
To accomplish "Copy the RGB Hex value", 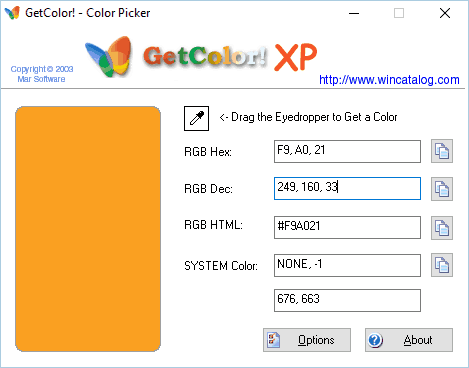I will click(442, 151).
